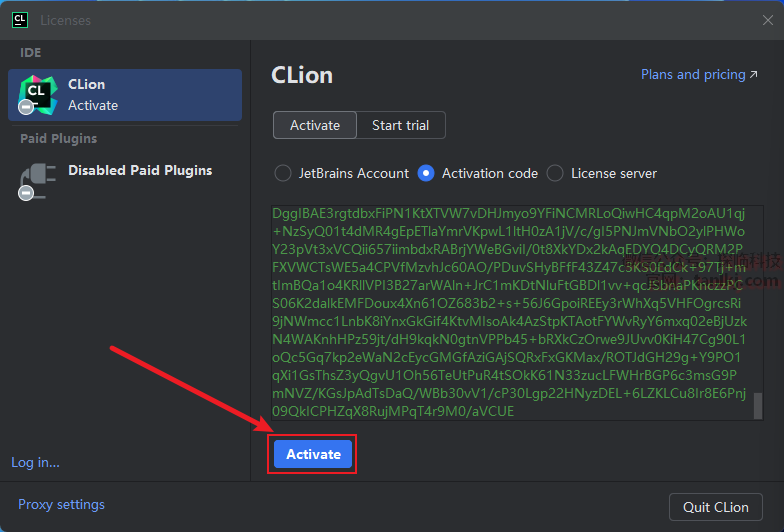Click the Quit CLion button

click(716, 507)
